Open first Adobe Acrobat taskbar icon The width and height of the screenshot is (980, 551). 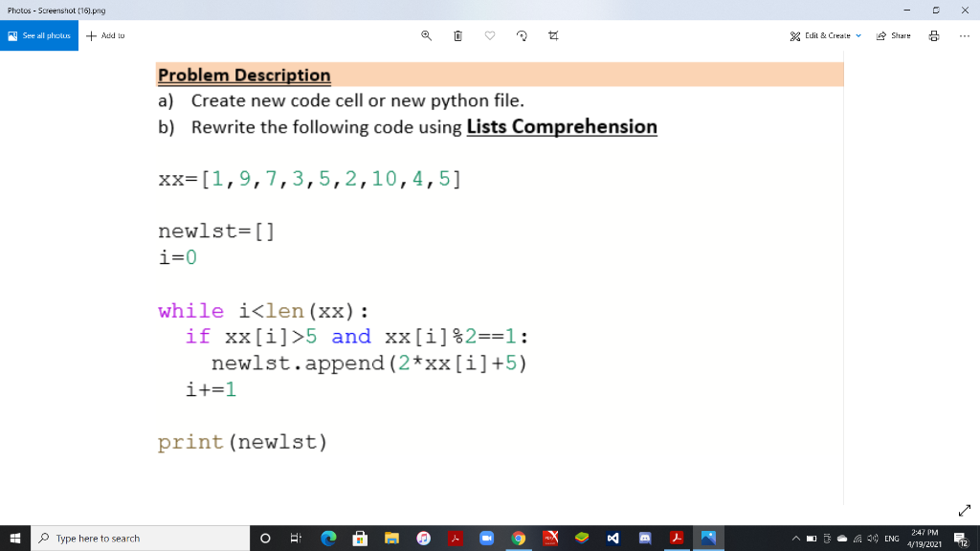455,538
